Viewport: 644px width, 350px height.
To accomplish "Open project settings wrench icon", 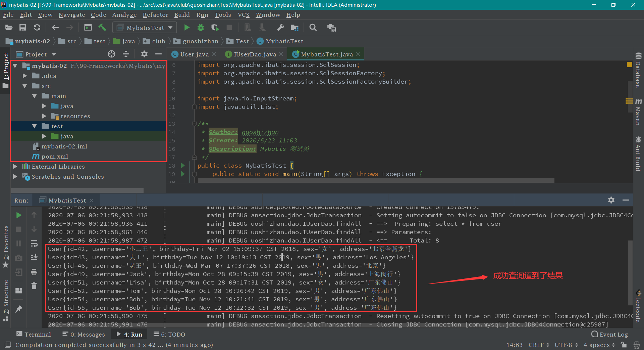I will (280, 28).
